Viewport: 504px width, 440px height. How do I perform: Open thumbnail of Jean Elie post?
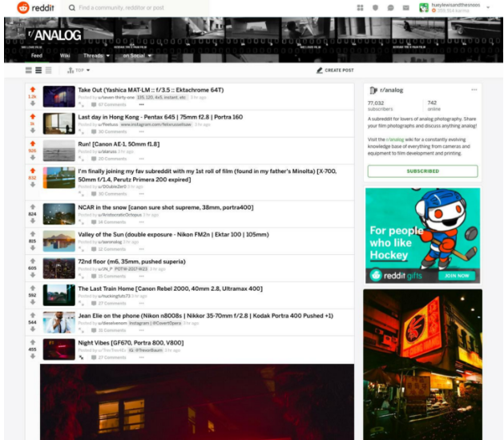(59, 322)
